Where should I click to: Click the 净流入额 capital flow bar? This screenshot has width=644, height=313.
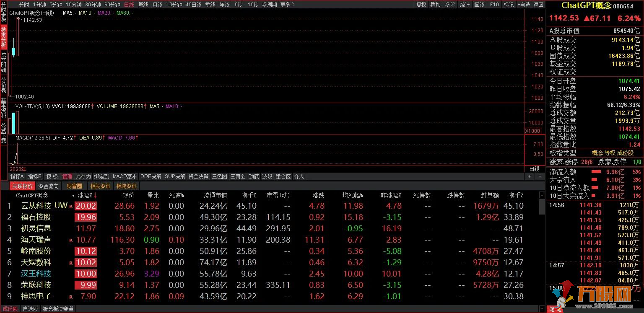point(595,172)
